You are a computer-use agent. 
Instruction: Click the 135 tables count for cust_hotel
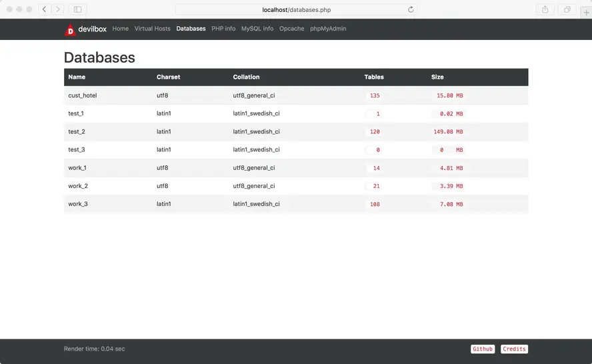click(375, 95)
